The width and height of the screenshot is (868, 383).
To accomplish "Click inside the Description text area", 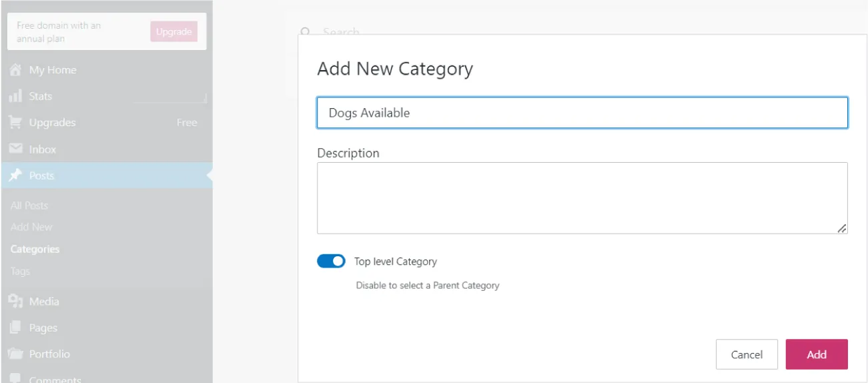I will (582, 198).
